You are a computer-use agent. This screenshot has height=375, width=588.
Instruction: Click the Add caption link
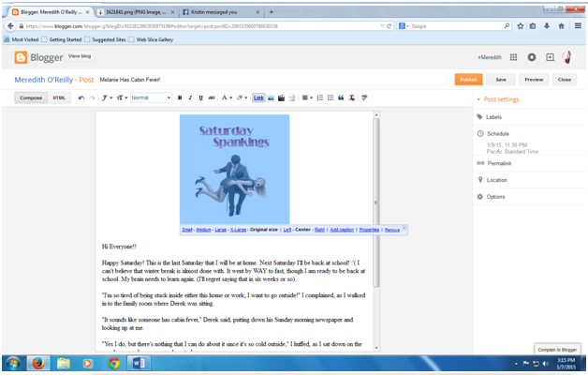click(x=342, y=230)
